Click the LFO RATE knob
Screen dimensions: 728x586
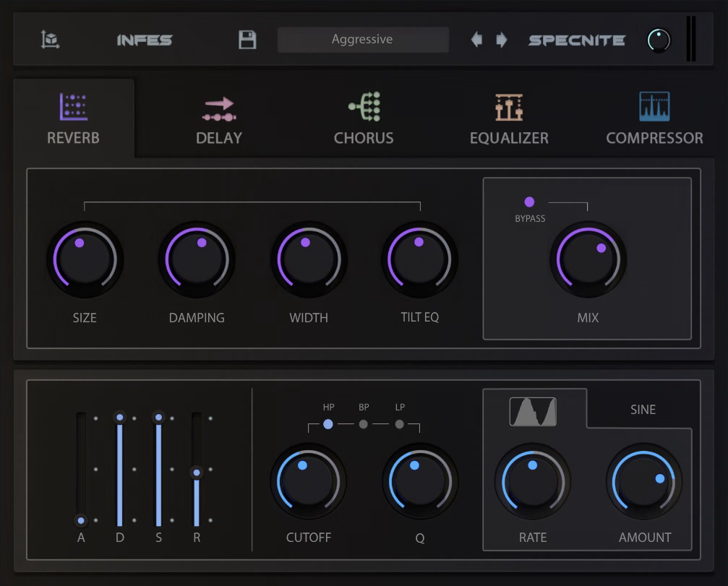(x=533, y=482)
